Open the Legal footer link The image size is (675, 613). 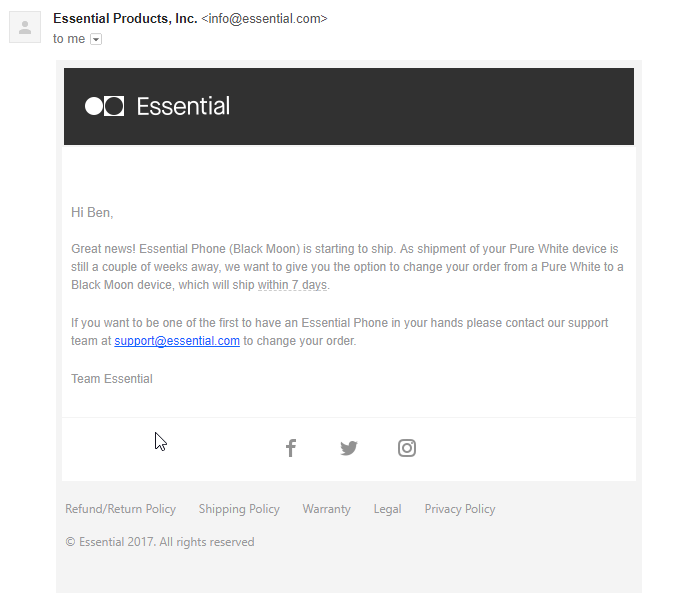[387, 509]
